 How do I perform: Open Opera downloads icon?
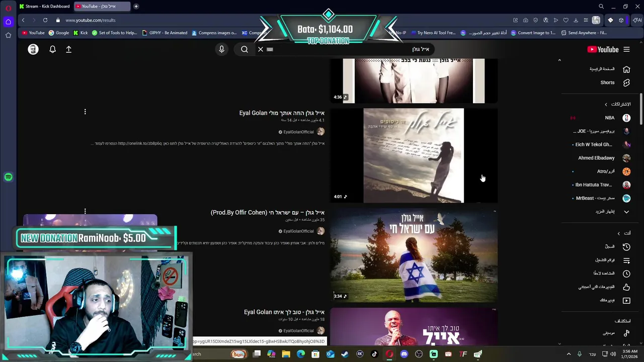576,20
